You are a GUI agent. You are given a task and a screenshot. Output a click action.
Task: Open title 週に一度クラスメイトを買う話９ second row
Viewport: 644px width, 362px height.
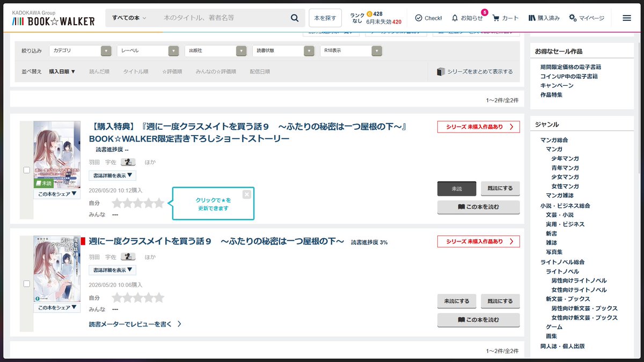coord(216,241)
